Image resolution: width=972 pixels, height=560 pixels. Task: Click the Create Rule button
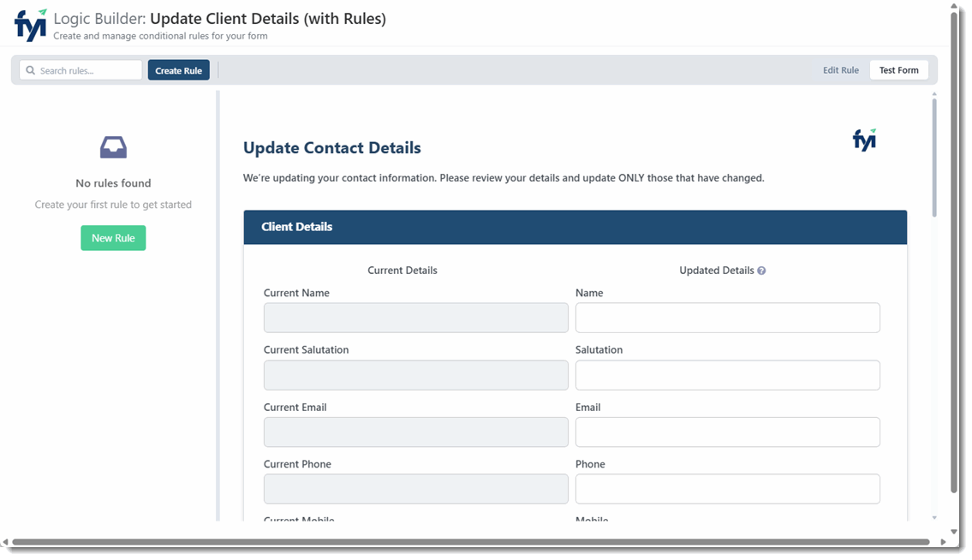tap(178, 70)
